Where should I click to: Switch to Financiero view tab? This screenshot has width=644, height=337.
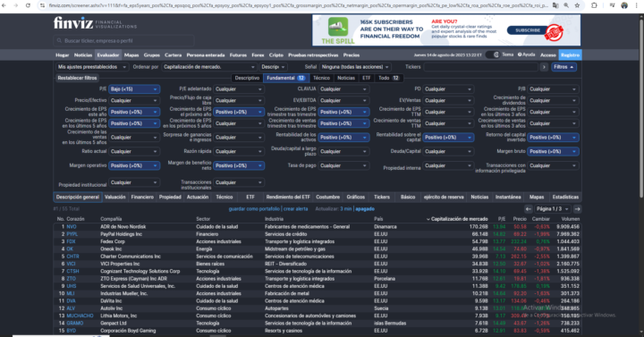click(x=142, y=197)
